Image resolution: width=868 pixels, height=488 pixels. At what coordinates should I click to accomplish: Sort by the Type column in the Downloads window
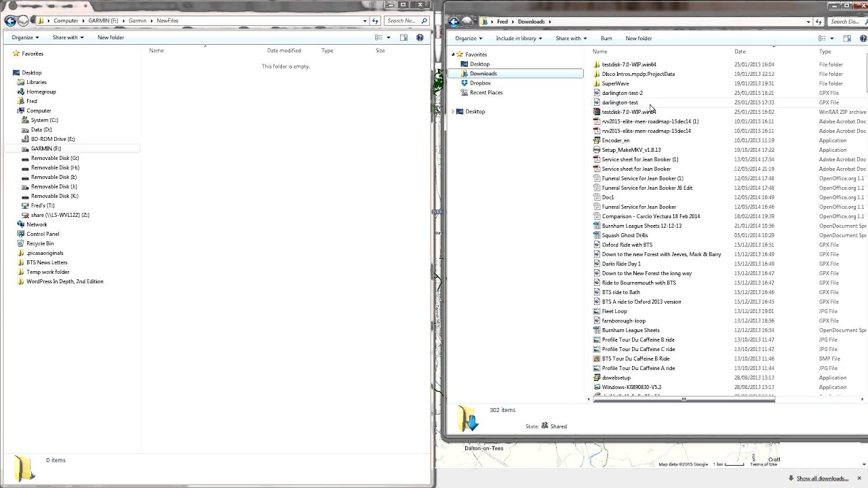tap(825, 52)
